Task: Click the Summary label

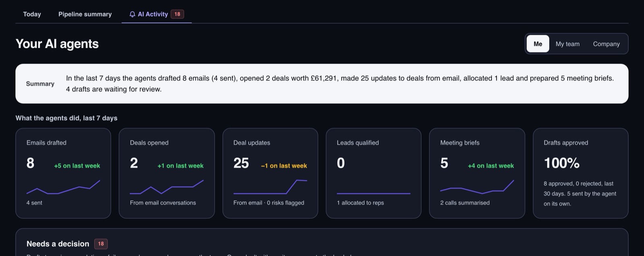Action: click(x=40, y=84)
